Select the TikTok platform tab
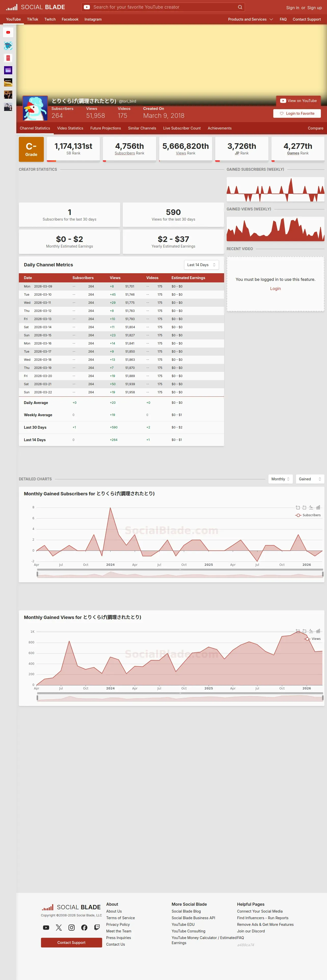Screen dimensions: 327x980 click(x=32, y=19)
